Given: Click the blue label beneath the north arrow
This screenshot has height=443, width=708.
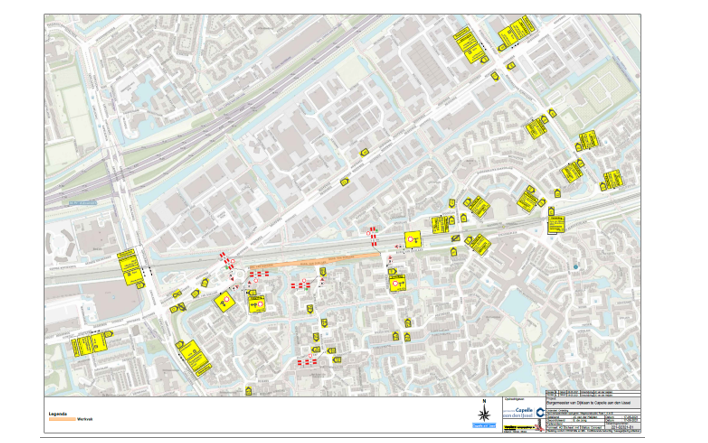Looking at the screenshot, I should click(x=485, y=426).
